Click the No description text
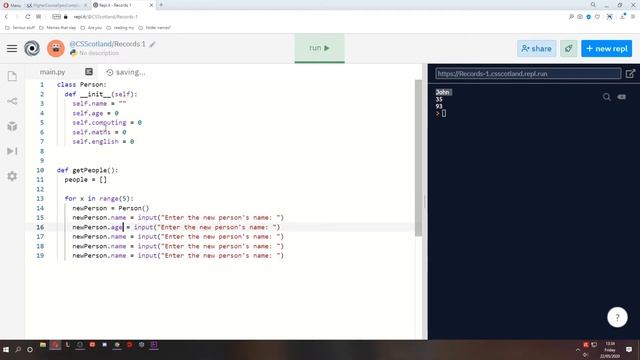The height and width of the screenshot is (360, 640). (x=99, y=53)
